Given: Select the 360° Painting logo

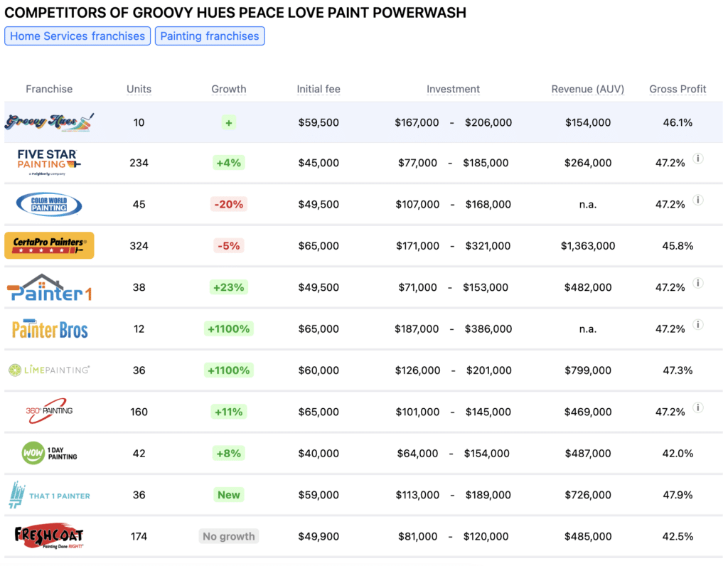Looking at the screenshot, I should 49,411.
